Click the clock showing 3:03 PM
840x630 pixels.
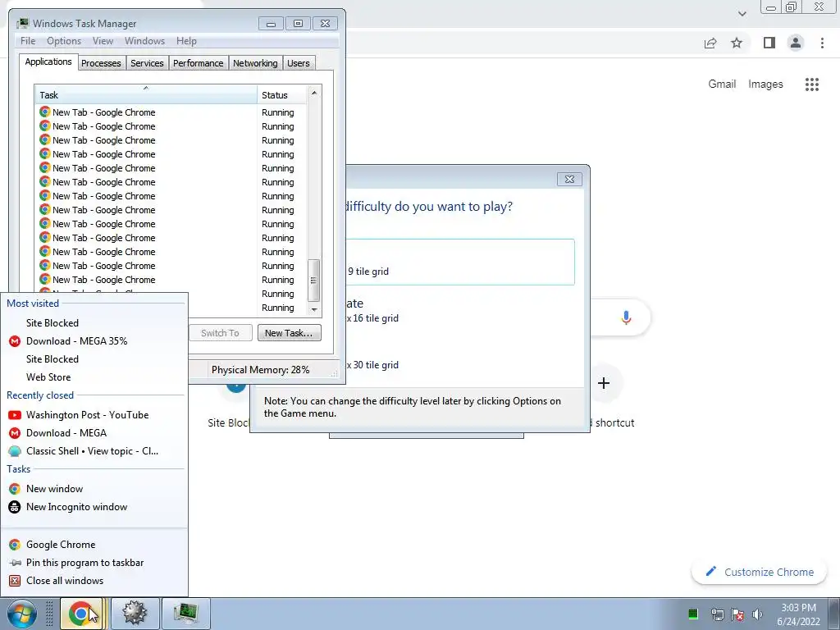click(x=798, y=608)
